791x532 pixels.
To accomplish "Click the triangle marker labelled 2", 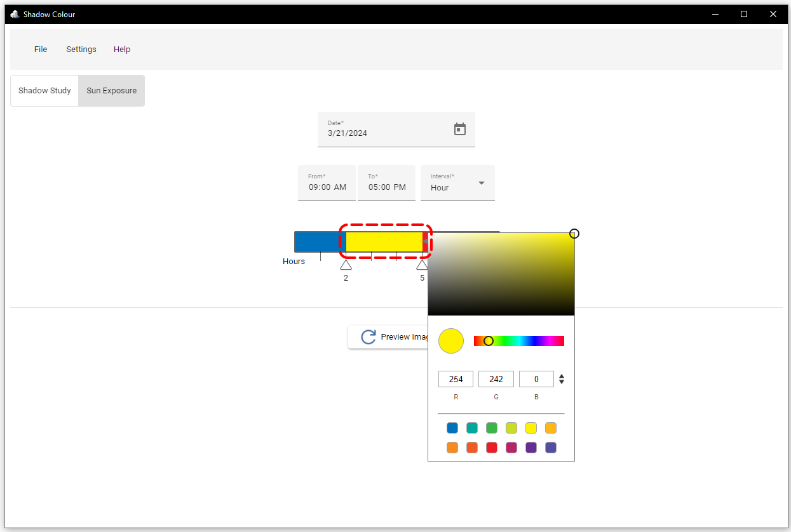I will 346,265.
